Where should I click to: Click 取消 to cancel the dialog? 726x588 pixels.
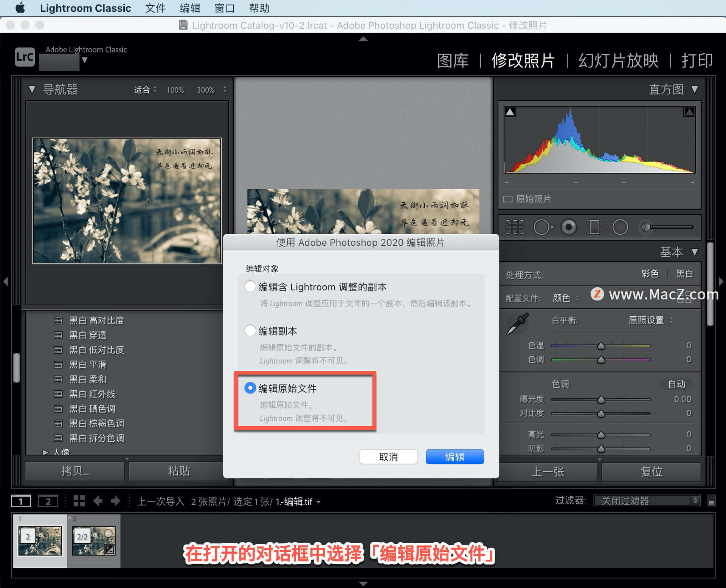[388, 457]
